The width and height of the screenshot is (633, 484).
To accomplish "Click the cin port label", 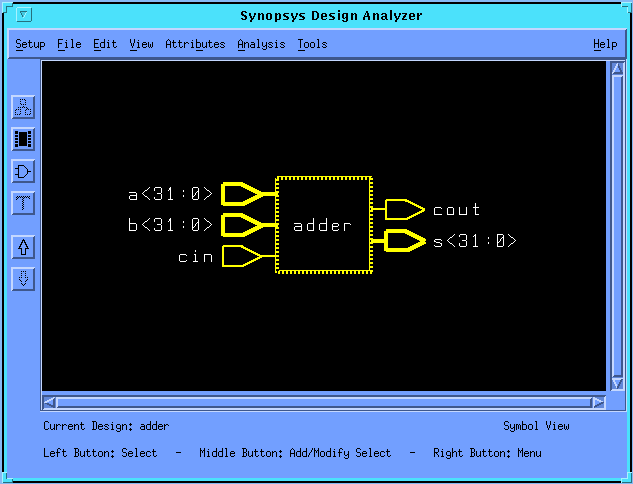I will 196,256.
